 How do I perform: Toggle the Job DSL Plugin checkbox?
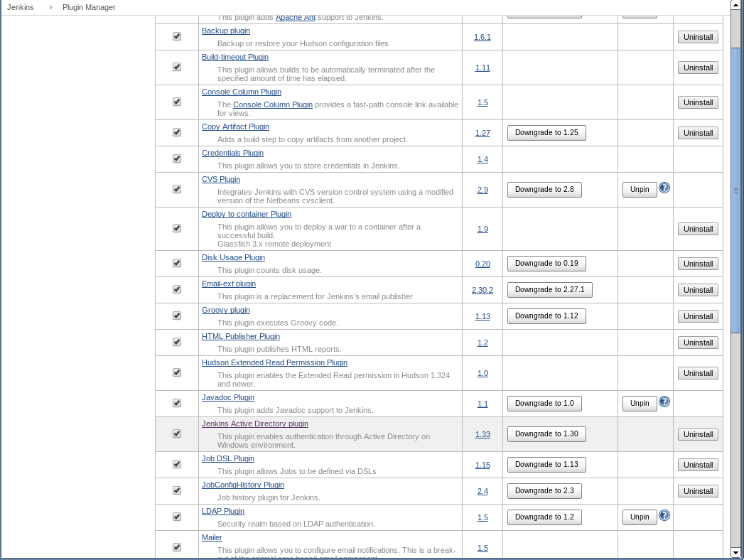pyautogui.click(x=177, y=464)
